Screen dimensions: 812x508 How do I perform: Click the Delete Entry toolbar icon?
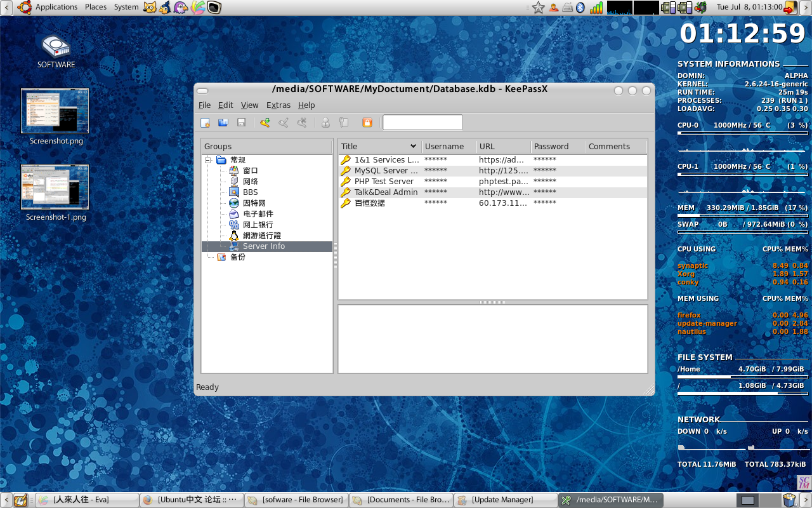tap(302, 123)
